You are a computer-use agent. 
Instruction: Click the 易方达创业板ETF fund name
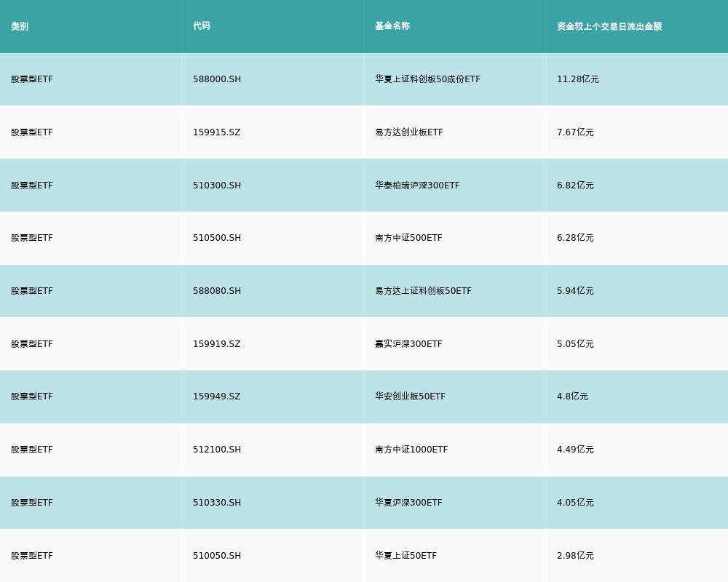[x=408, y=132]
